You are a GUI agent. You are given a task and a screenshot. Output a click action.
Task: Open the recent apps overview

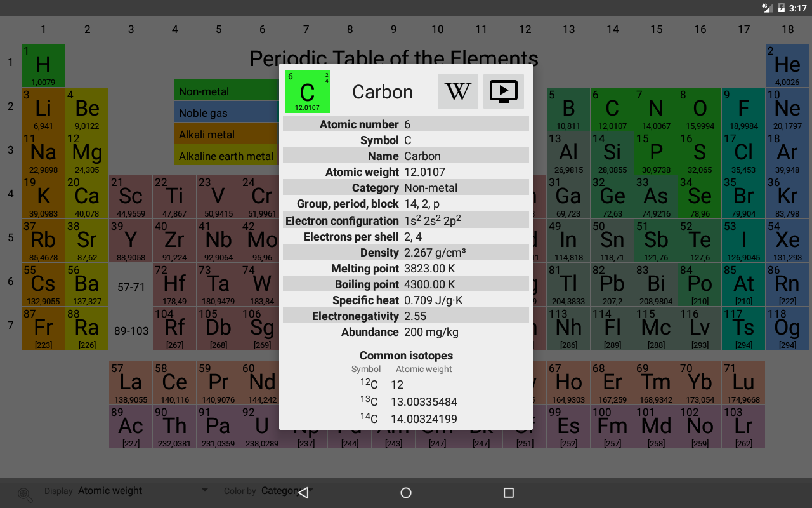(x=509, y=492)
